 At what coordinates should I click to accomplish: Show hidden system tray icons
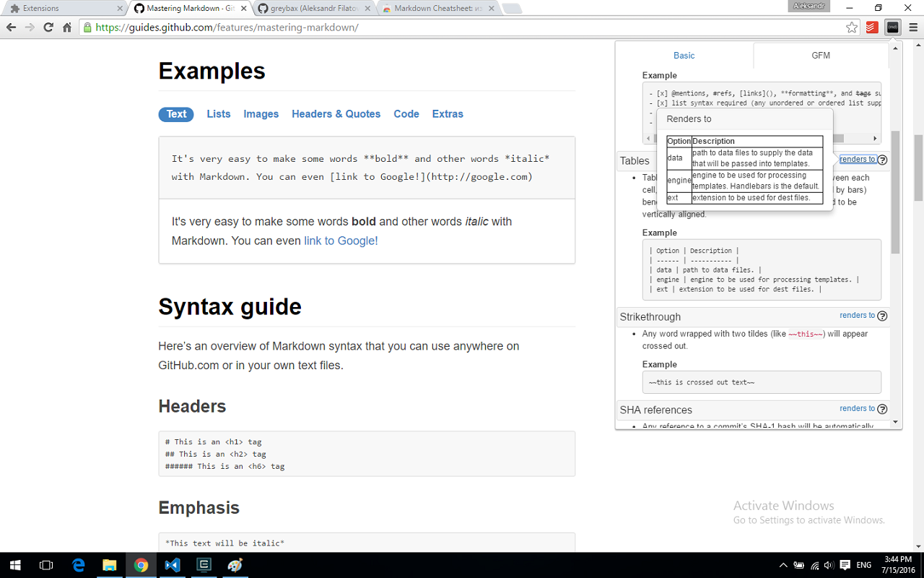783,565
